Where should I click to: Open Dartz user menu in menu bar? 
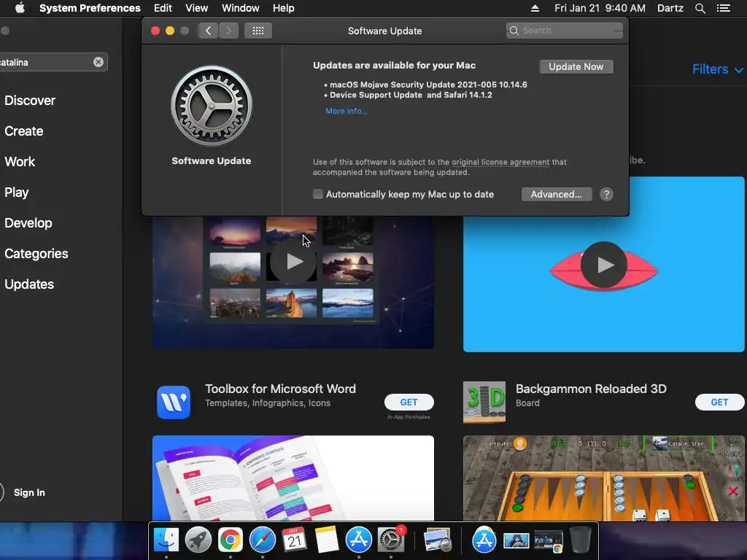[x=670, y=8]
